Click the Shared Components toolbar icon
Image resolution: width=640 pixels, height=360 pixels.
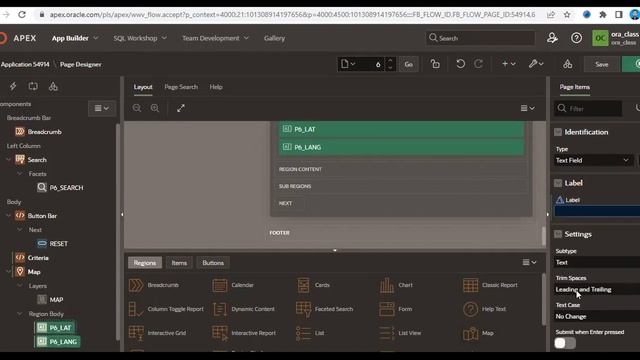point(567,64)
